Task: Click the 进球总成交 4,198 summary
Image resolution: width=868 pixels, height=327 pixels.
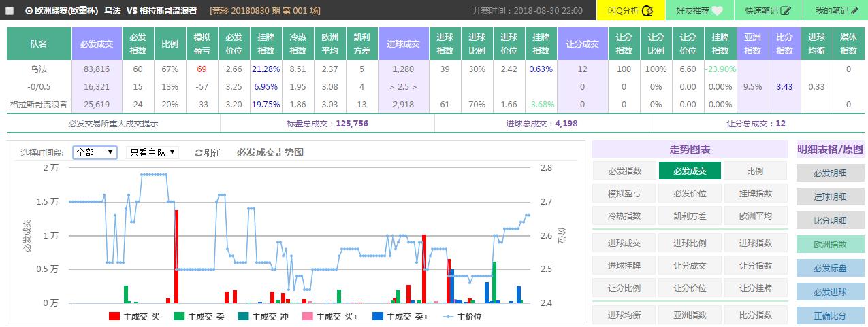Action: (x=541, y=123)
